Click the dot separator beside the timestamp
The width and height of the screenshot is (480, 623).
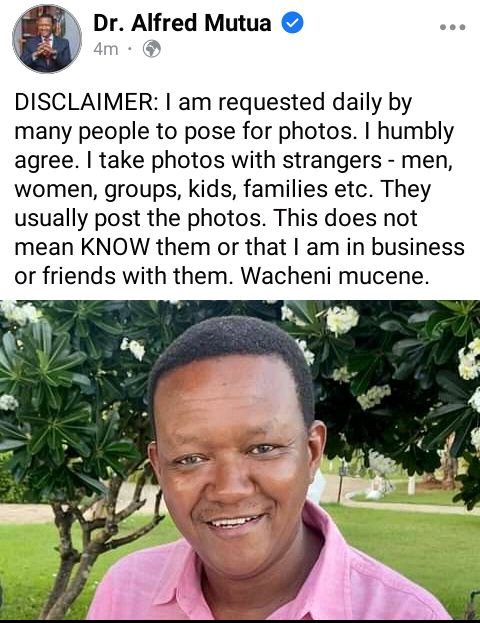[130, 49]
